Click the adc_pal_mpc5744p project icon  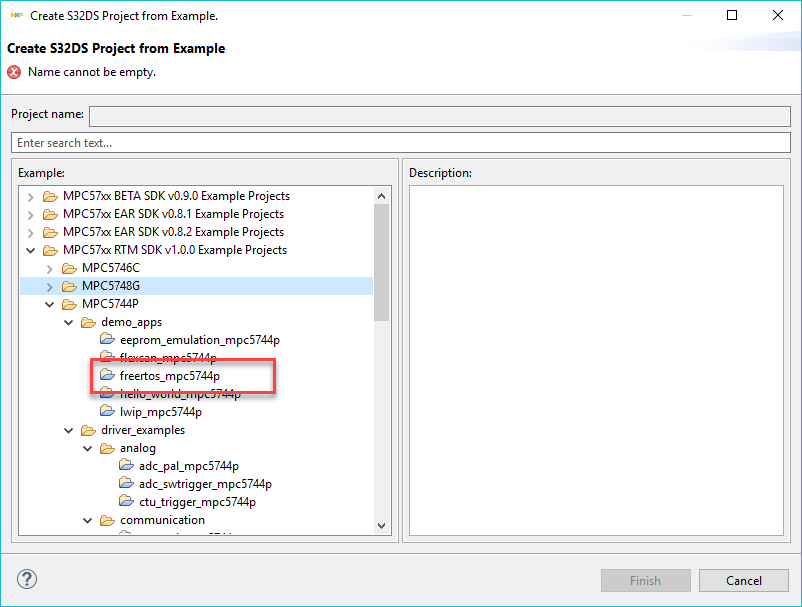pos(126,465)
